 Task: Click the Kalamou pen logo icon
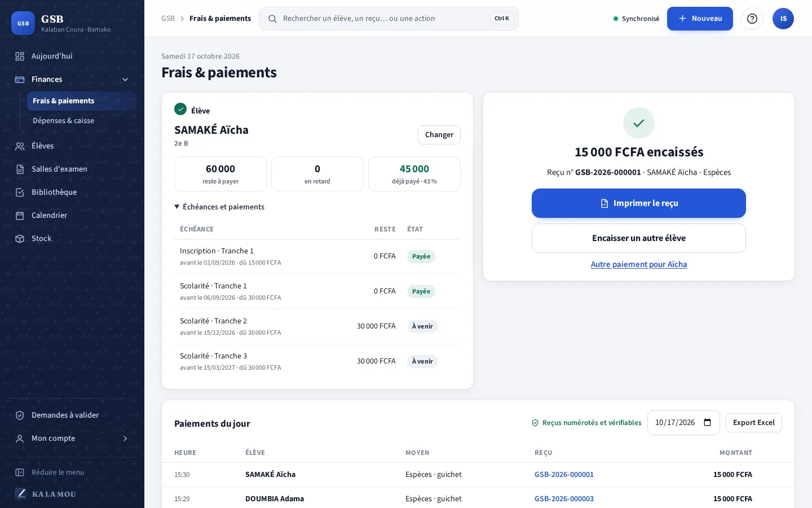pyautogui.click(x=21, y=493)
